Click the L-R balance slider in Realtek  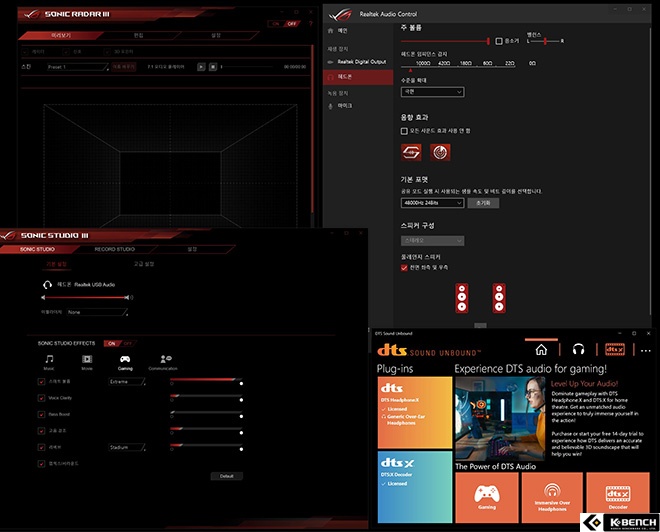545,41
